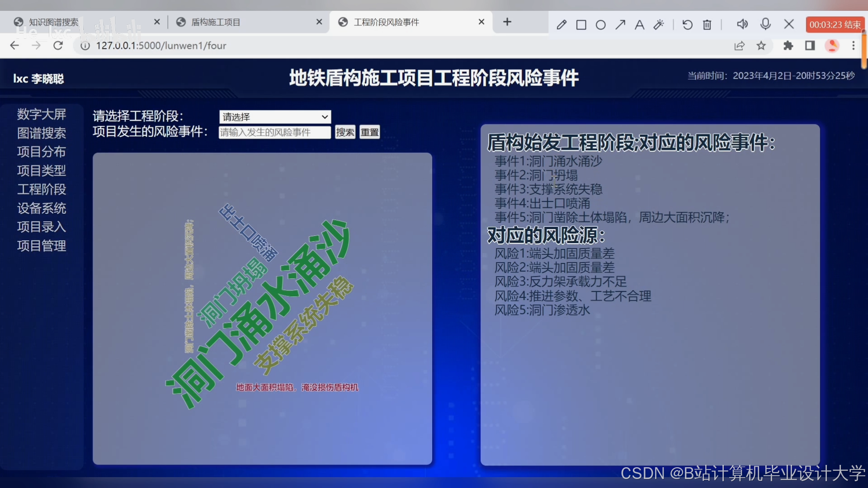Click the 搜索 button
The image size is (868, 488).
coord(345,132)
